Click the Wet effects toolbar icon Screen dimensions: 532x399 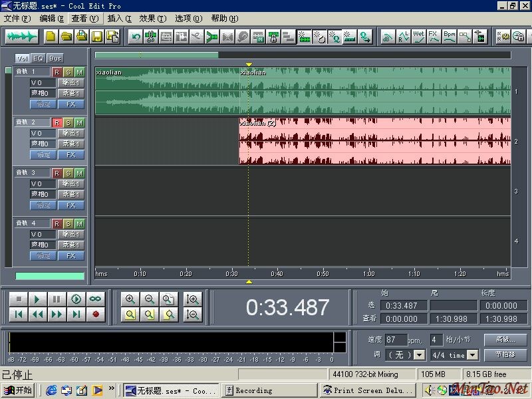point(418,36)
